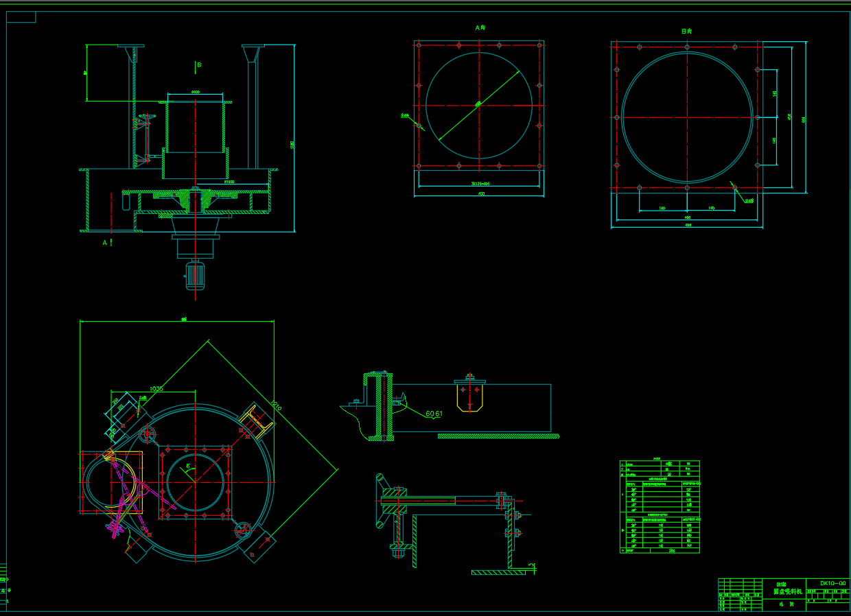Click the 1035 dimension text
This screenshot has width=851, height=616.
(x=156, y=389)
